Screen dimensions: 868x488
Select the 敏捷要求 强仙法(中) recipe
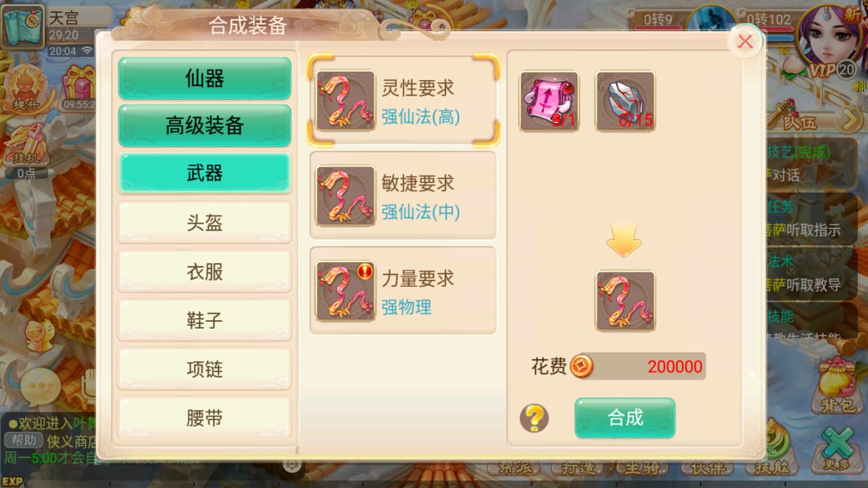tap(403, 195)
